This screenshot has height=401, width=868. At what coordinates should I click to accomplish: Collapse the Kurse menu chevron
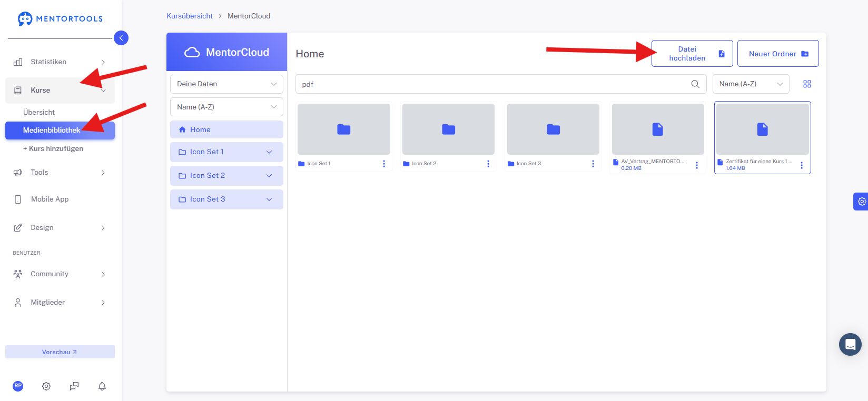103,91
